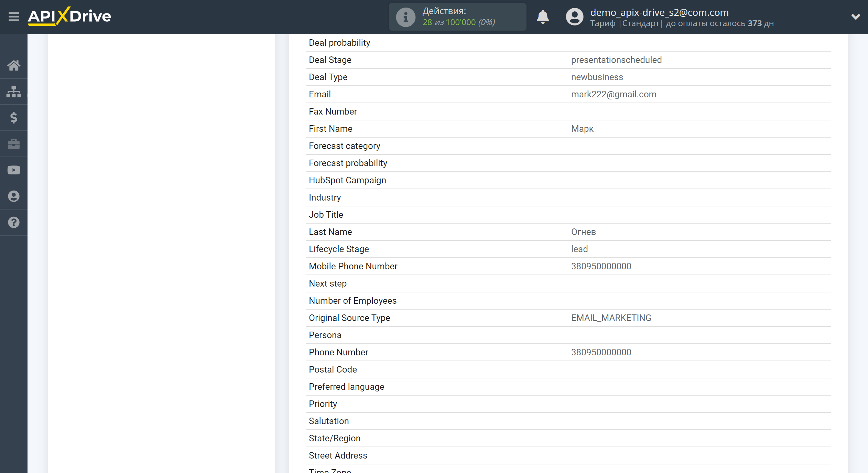
Task: Select the Mobile Phone Number value
Action: (x=601, y=266)
